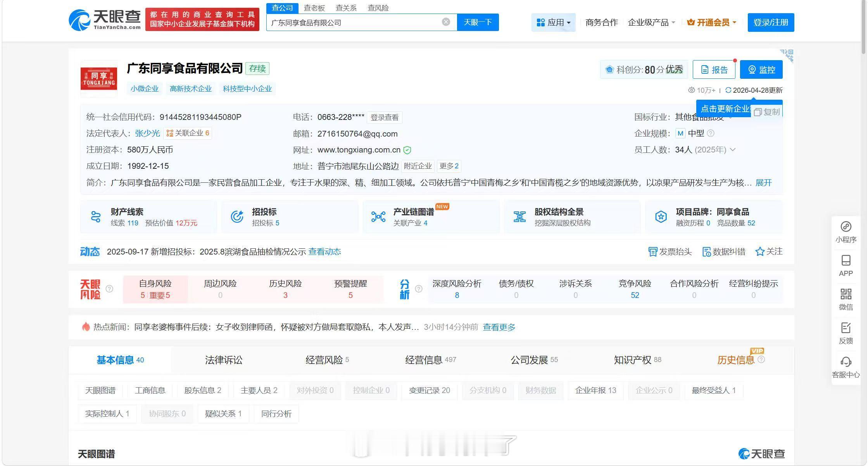Viewport: 868px width, 466px height.
Task: Open the 产业链图谱 card
Action: pyautogui.click(x=431, y=217)
